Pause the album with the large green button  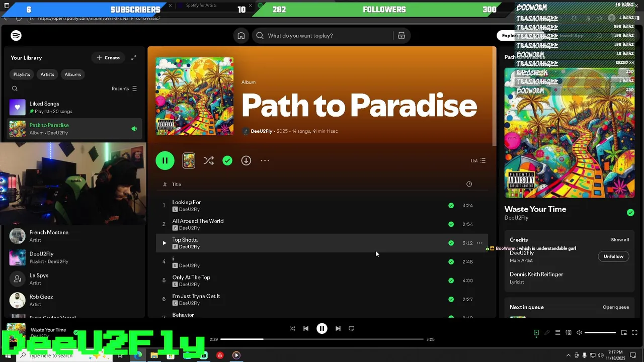coord(165,160)
